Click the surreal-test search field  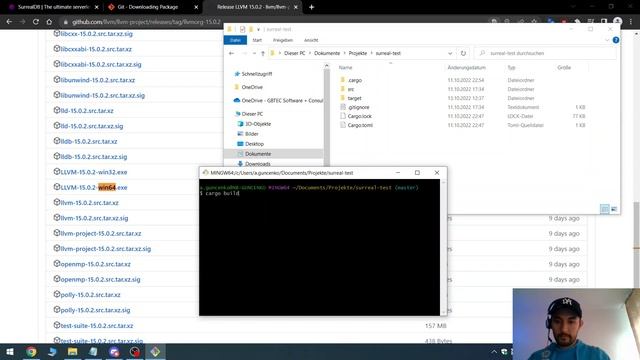point(546,53)
